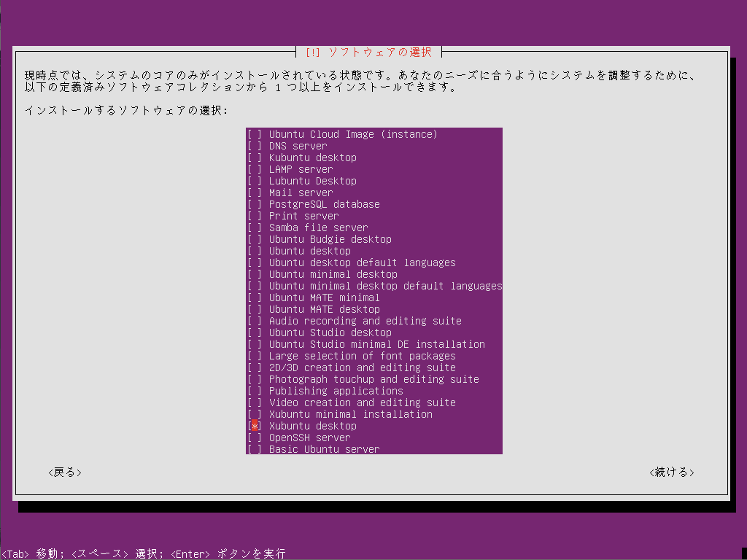Click the 'Xubuntu desktop' list label

312,426
